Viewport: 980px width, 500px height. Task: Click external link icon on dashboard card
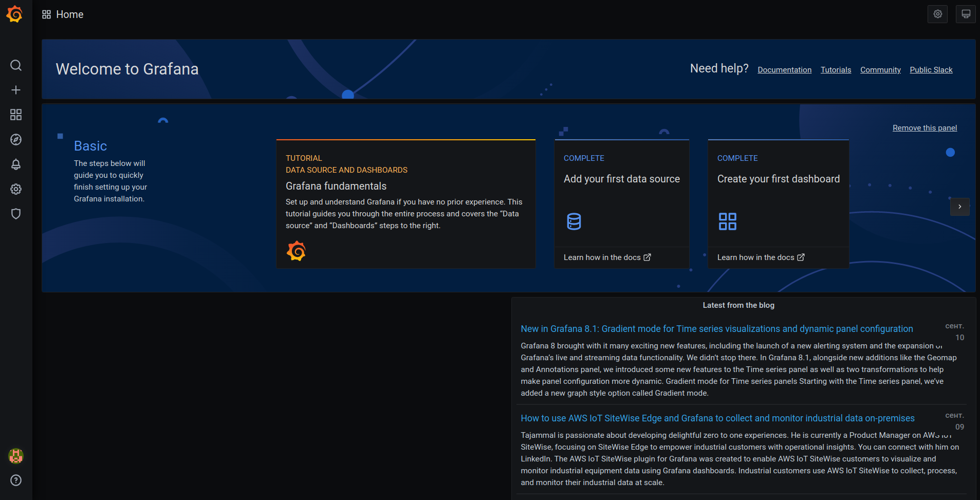[801, 257]
